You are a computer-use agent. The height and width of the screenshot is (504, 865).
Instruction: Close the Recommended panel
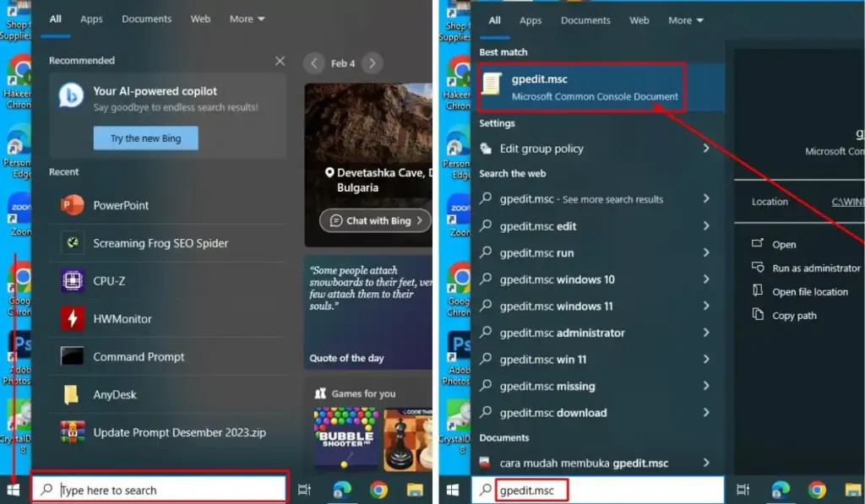[x=280, y=61]
